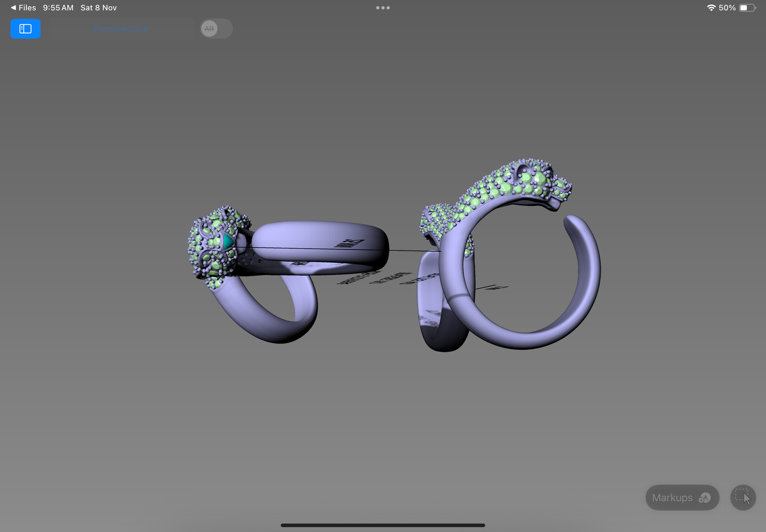The image size is (766, 532).
Task: Open the three-dot multitasking menu
Action: (x=383, y=8)
